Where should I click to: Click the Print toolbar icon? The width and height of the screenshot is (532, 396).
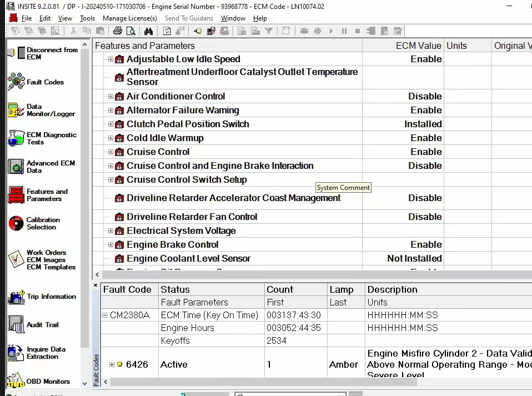click(118, 31)
